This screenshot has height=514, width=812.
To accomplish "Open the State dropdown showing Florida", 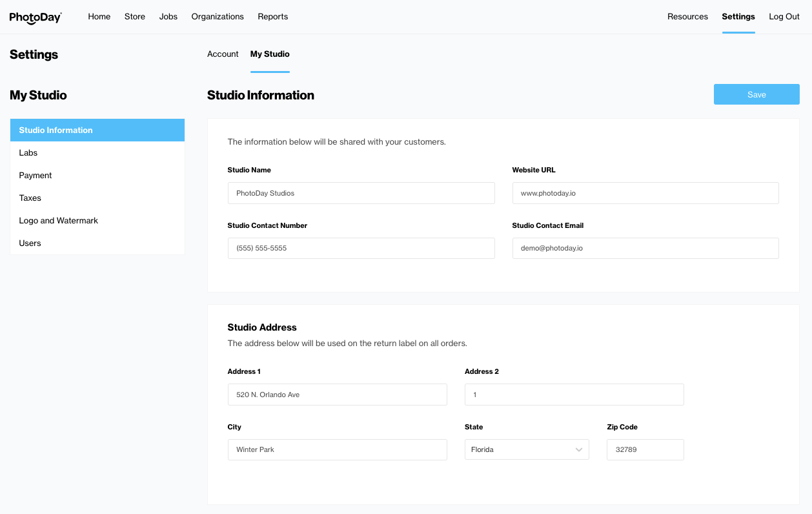I will (527, 449).
